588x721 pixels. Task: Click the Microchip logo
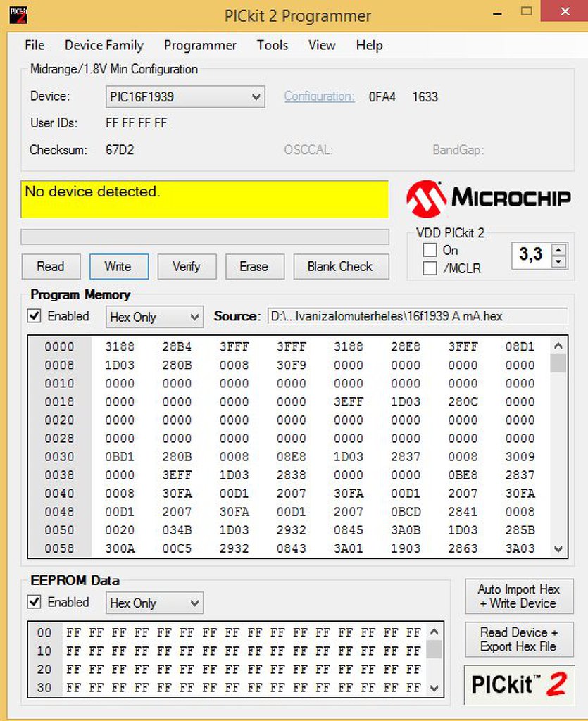pyautogui.click(x=489, y=198)
